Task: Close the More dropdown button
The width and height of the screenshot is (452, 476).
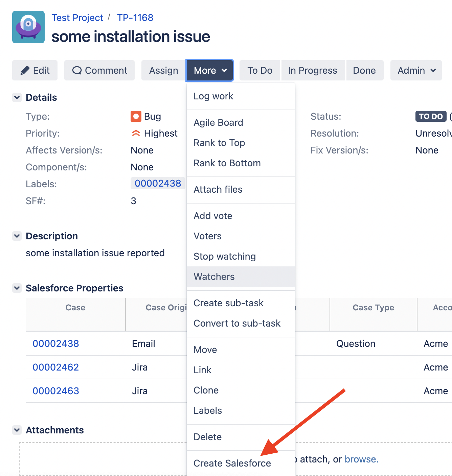Action: [x=210, y=70]
